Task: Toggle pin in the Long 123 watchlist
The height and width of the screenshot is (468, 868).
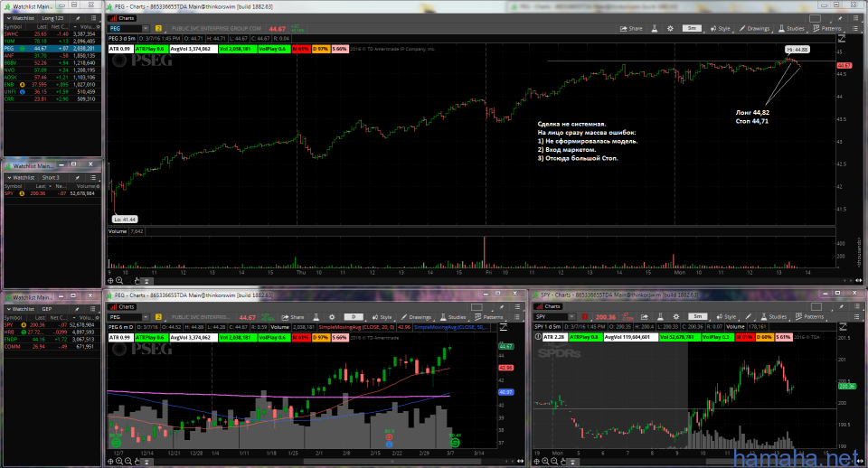Action: [x=78, y=18]
